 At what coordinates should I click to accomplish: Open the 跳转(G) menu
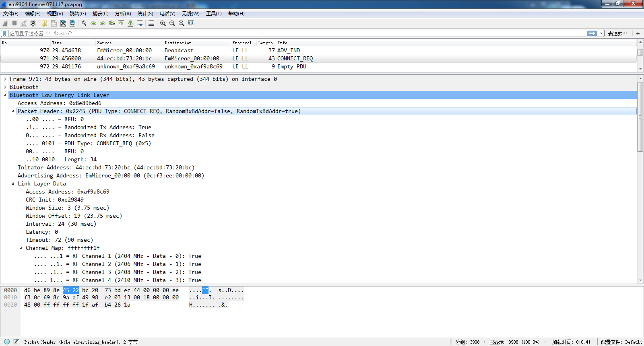tap(78, 14)
